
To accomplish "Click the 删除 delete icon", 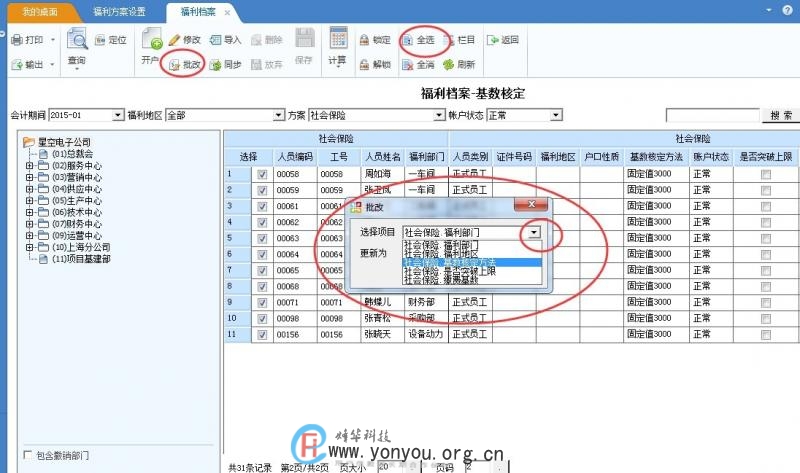I will coord(257,40).
